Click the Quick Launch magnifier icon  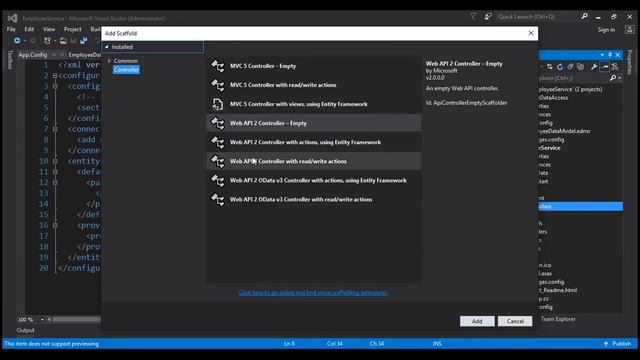(584, 16)
